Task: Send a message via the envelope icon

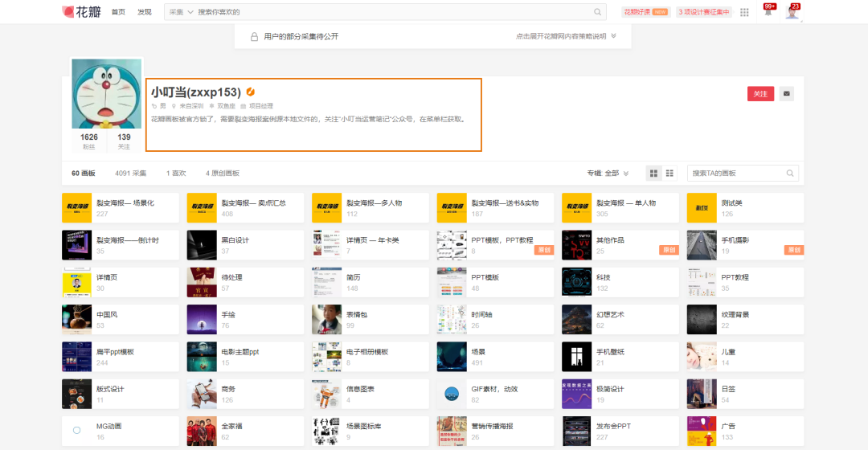Action: pyautogui.click(x=787, y=94)
